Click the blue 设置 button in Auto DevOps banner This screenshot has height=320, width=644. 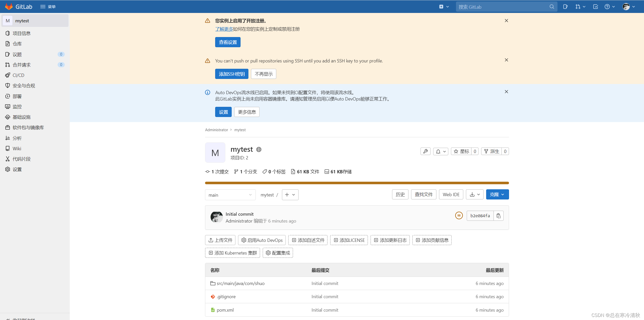pos(223,112)
